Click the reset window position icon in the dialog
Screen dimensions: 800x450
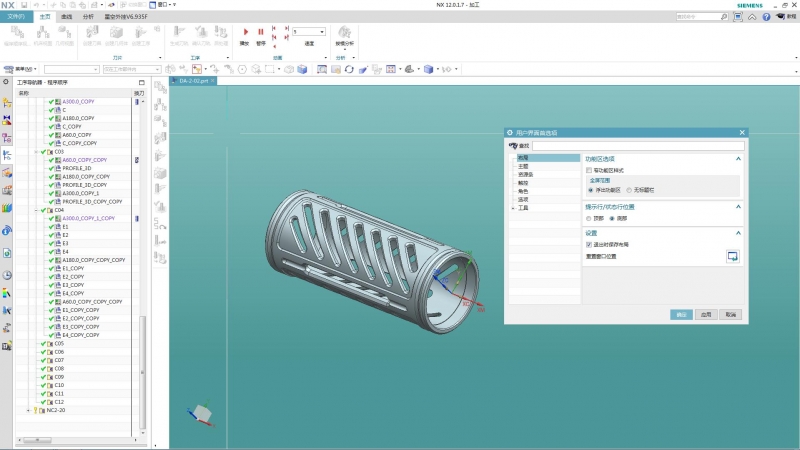click(733, 256)
